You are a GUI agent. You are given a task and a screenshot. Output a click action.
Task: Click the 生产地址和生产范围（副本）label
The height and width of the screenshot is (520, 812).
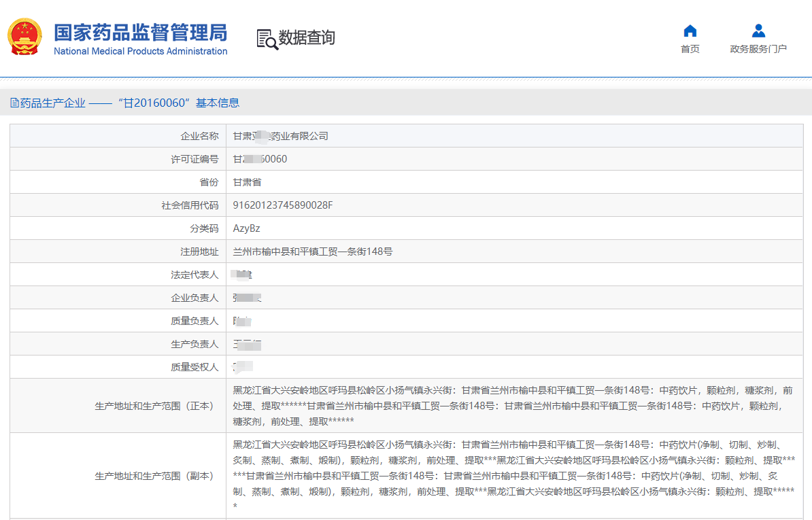(154, 476)
